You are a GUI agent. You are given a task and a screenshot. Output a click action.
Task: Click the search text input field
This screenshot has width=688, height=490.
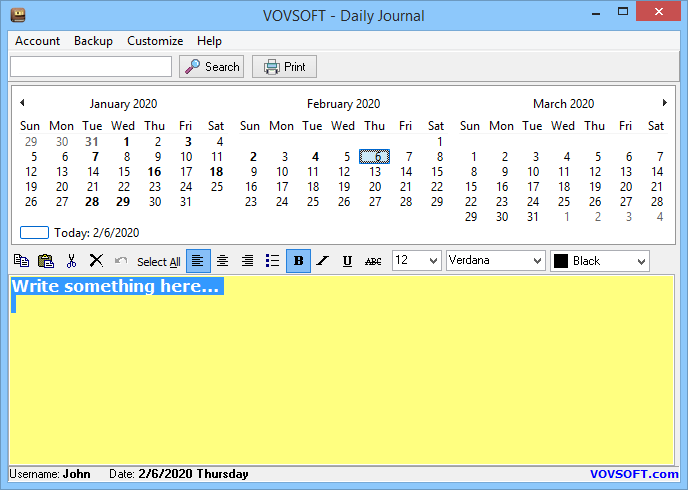tap(91, 67)
